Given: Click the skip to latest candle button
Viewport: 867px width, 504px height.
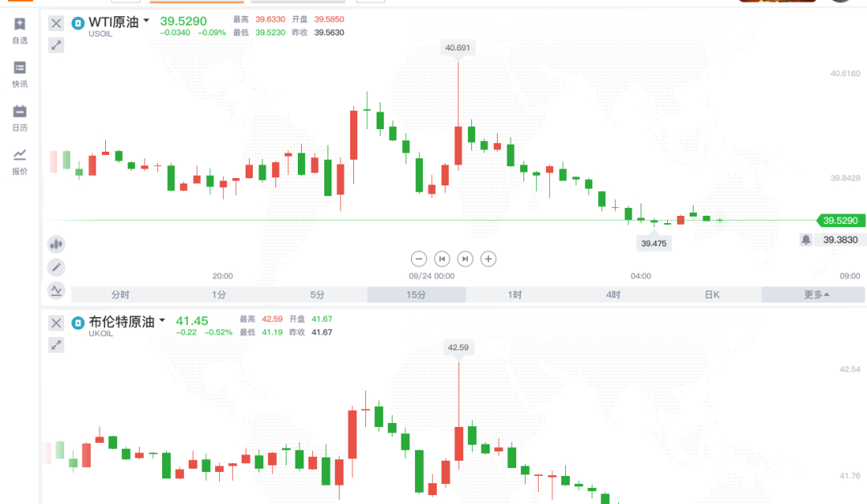Looking at the screenshot, I should pos(464,258).
